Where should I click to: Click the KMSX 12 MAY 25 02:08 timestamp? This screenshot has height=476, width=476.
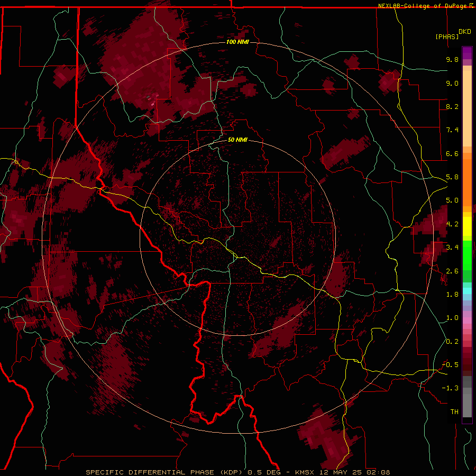coord(342,472)
